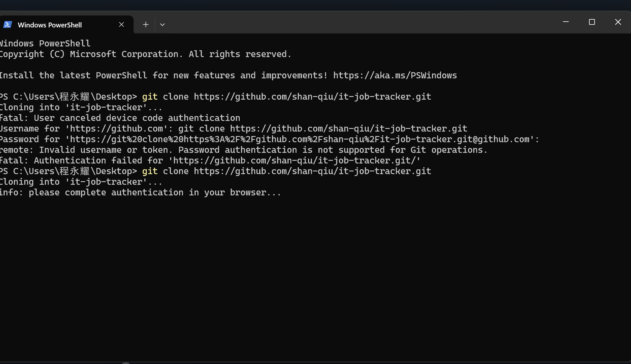
Task: Click the 'User canceled device code' error line
Action: [120, 118]
